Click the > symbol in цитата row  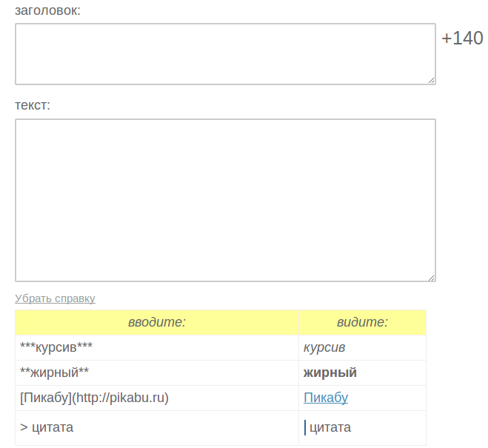pos(24,427)
